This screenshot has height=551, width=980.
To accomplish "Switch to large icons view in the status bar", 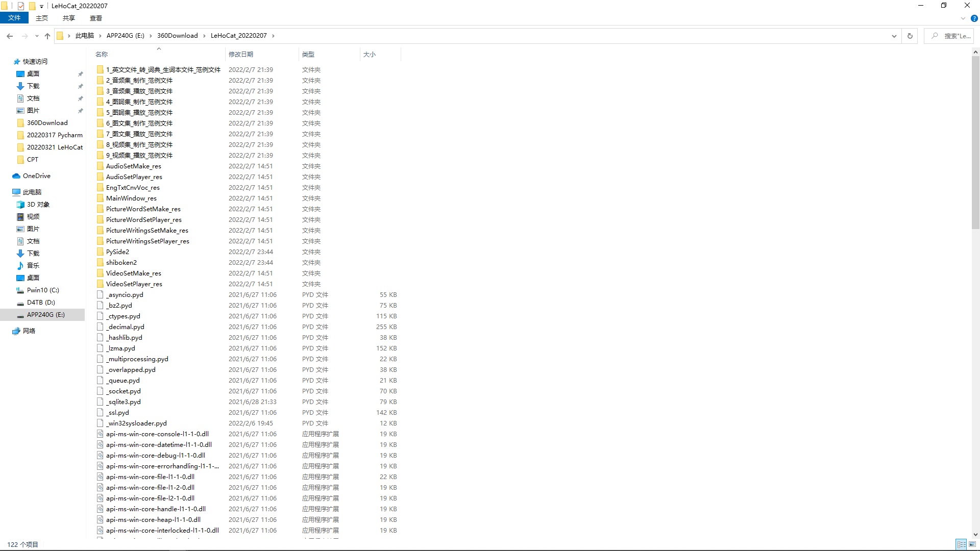I will tap(973, 544).
